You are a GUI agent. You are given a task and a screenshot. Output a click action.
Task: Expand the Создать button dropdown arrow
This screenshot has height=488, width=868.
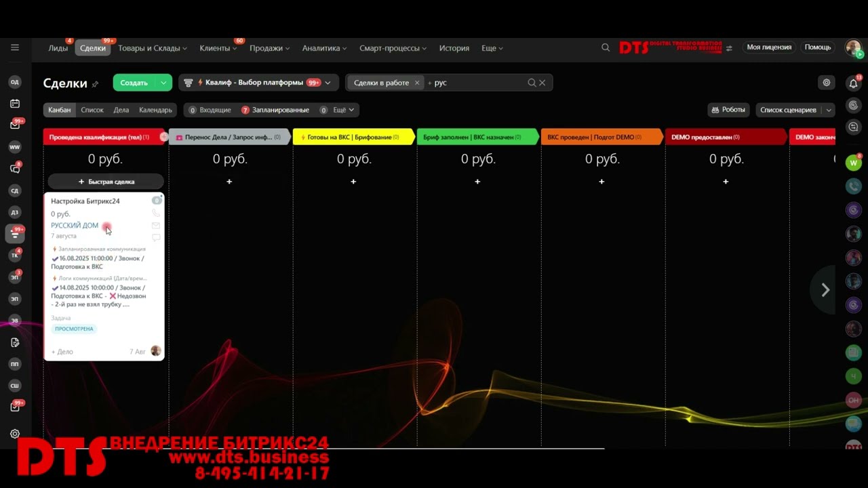click(x=163, y=83)
